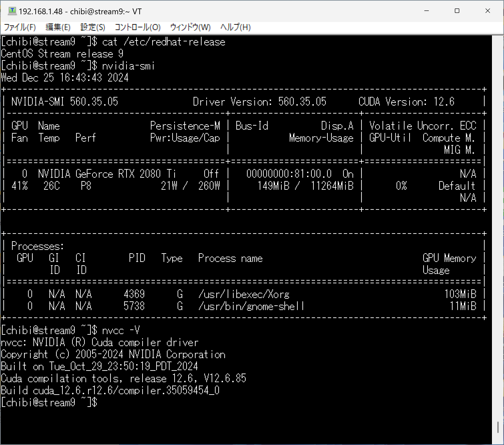Click the /usr/libexec/Xorg process entry
This screenshot has width=504, height=445.
[244, 294]
